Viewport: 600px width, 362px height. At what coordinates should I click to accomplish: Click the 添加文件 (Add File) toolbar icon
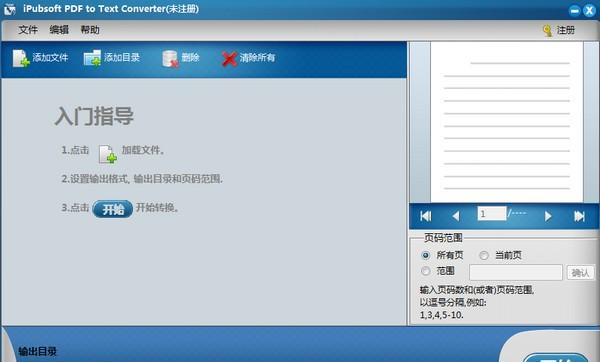click(21, 58)
